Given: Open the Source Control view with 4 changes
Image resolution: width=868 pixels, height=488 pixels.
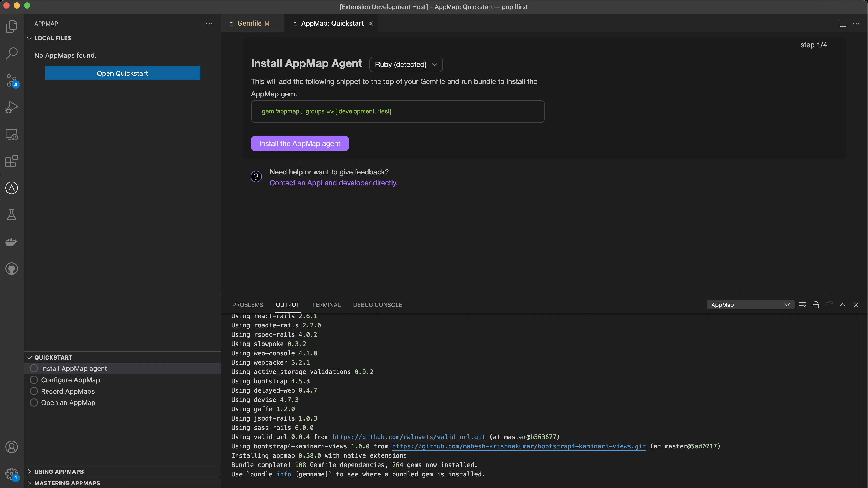Looking at the screenshot, I should [x=11, y=80].
